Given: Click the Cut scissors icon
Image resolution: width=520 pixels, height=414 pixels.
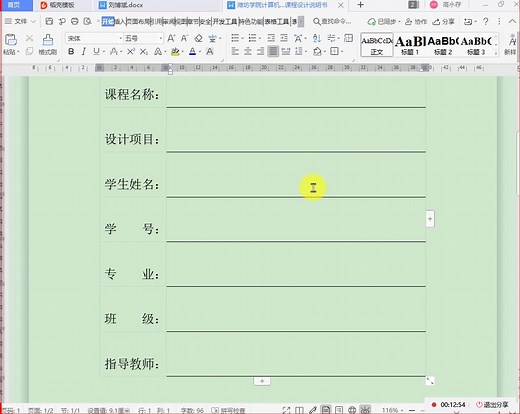Looking at the screenshot, I should 29,38.
